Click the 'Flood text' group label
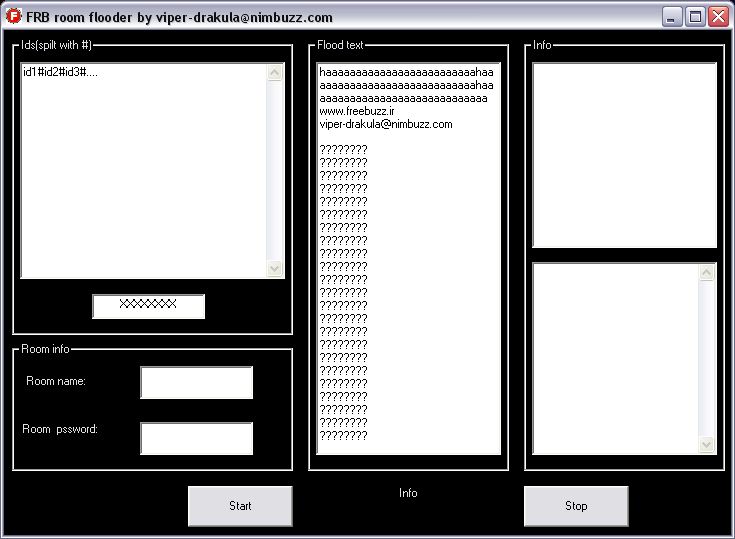 340,45
